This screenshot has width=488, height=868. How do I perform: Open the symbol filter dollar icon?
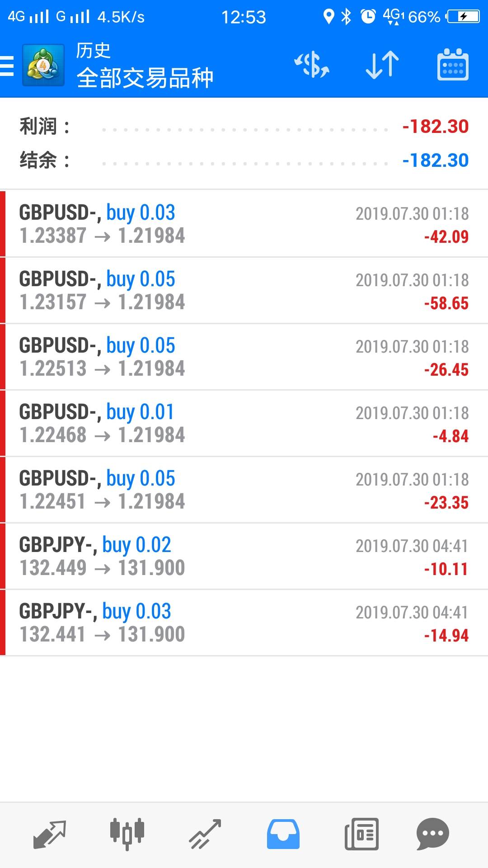coord(312,65)
